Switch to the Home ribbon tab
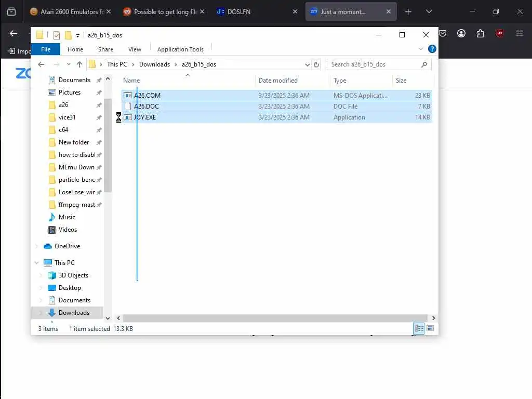Screen dimensions: 532x399 coord(75,49)
